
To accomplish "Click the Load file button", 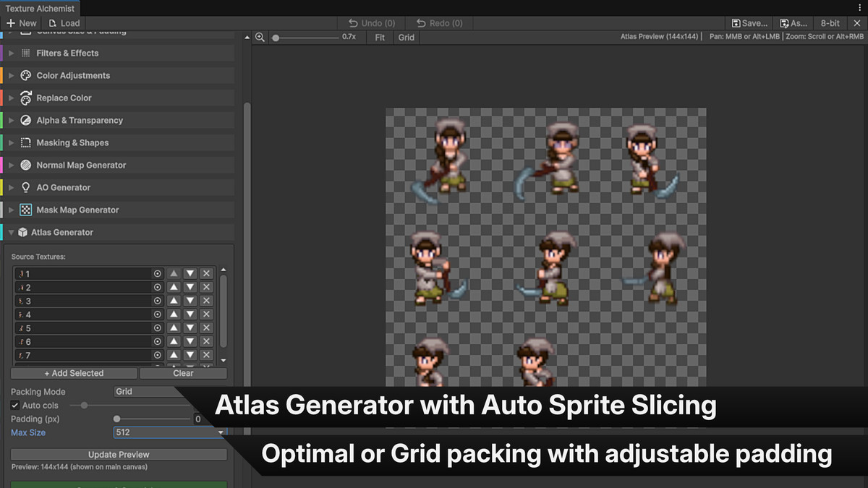I will point(64,23).
